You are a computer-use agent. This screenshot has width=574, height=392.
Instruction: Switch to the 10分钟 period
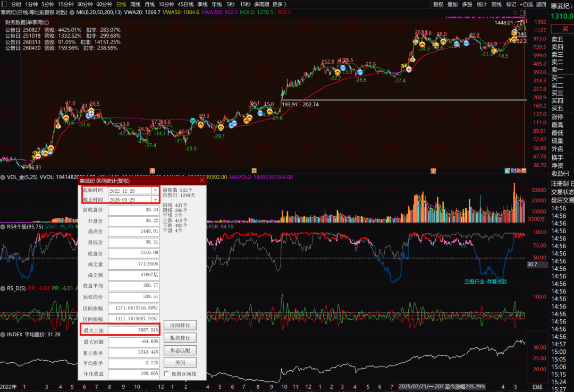point(166,4)
